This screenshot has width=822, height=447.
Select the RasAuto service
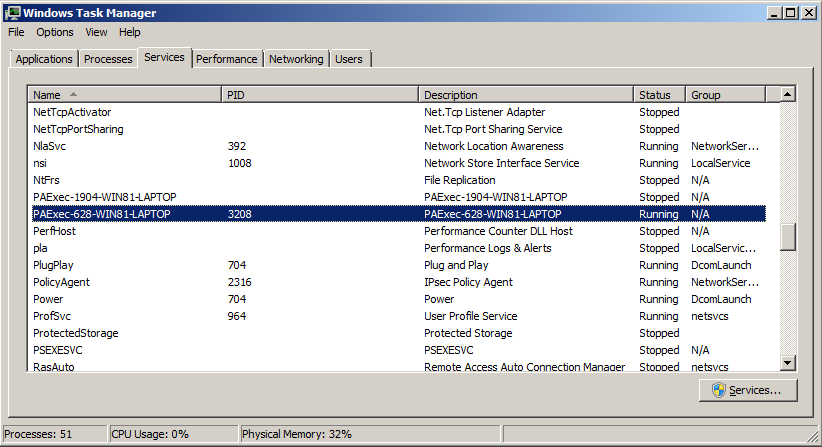tap(53, 367)
